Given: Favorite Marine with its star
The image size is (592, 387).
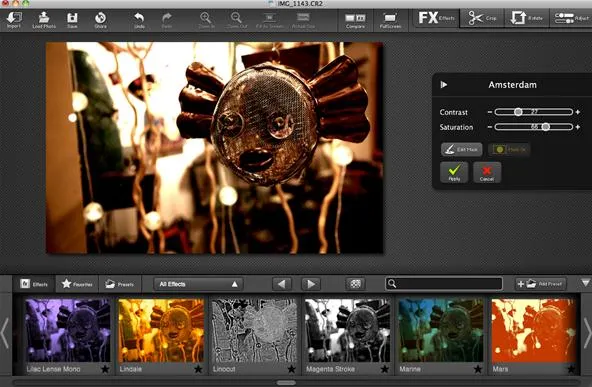Looking at the screenshot, I should tap(478, 369).
